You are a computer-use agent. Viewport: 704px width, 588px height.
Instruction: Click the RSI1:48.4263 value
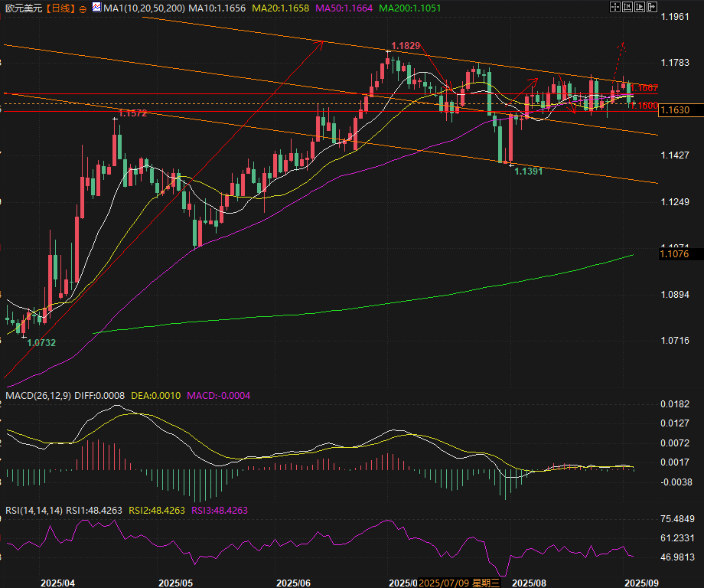tap(94, 511)
